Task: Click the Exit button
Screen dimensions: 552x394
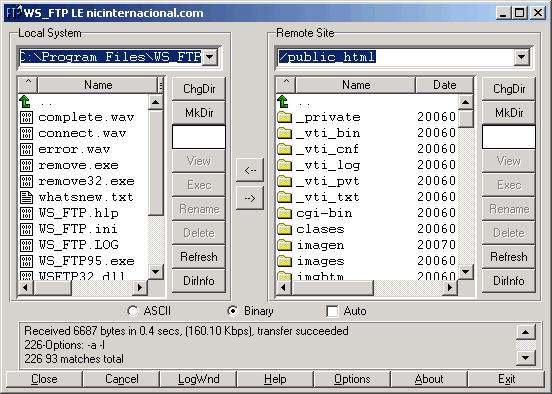Action: point(506,379)
